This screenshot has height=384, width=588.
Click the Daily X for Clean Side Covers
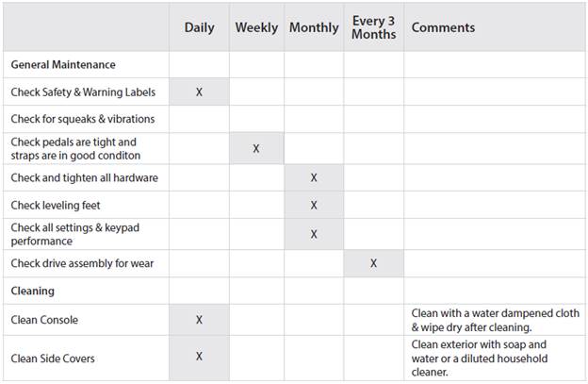coord(199,357)
